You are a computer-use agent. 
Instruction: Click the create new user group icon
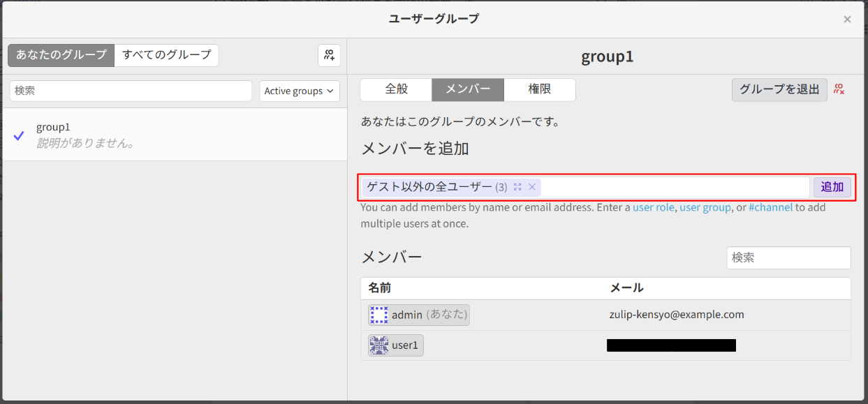pos(328,55)
